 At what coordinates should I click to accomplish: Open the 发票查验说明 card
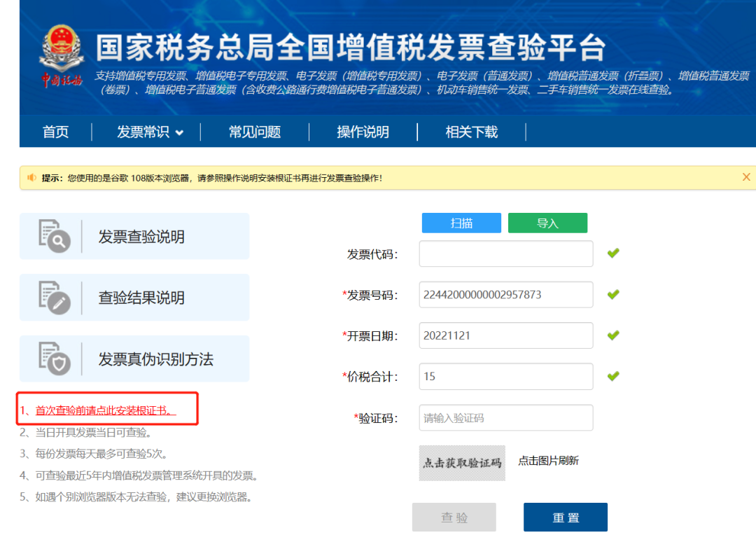tap(134, 237)
